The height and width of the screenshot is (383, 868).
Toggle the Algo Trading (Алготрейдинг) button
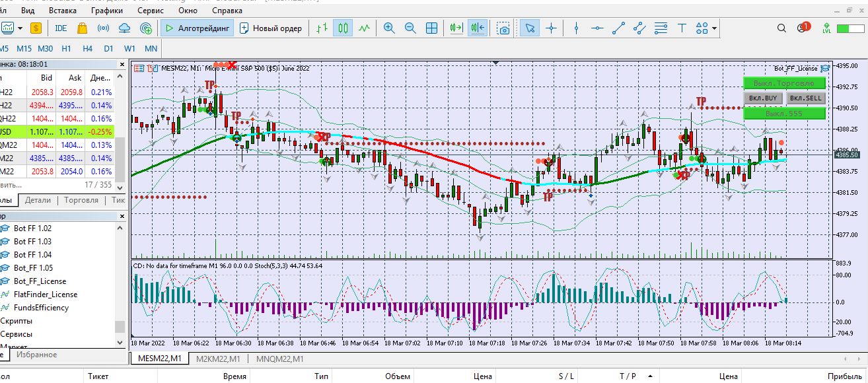click(196, 28)
